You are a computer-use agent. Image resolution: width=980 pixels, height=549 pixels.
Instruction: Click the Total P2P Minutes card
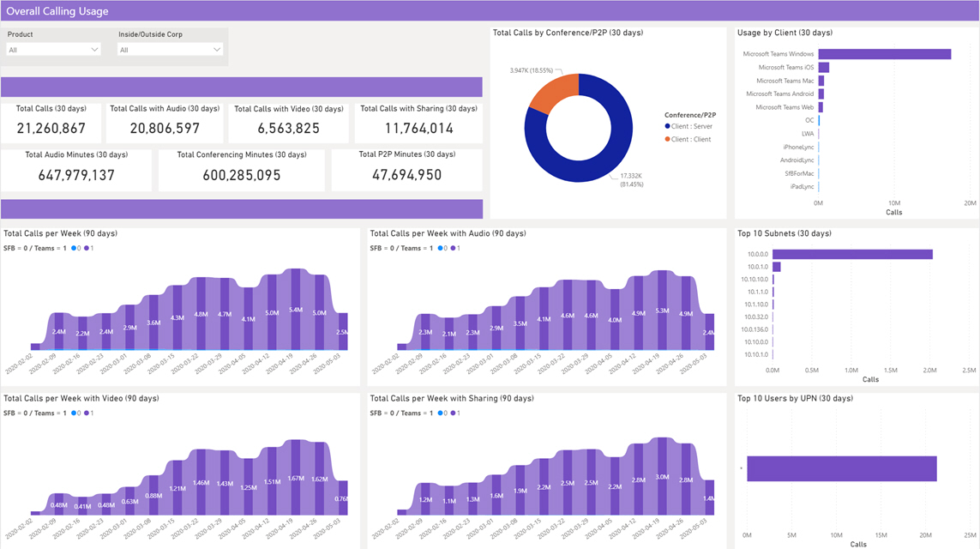[407, 170]
